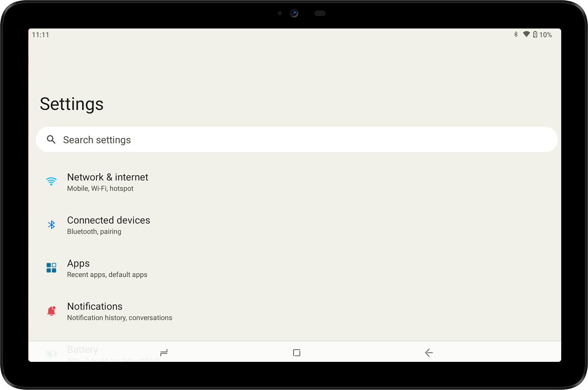Tap 'Notification history, conversations' subtitle

(119, 318)
